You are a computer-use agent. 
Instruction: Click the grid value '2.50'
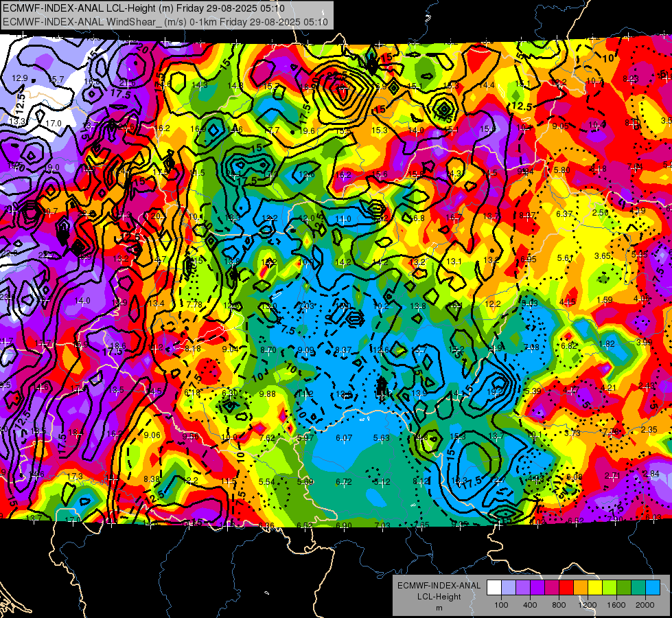(601, 213)
